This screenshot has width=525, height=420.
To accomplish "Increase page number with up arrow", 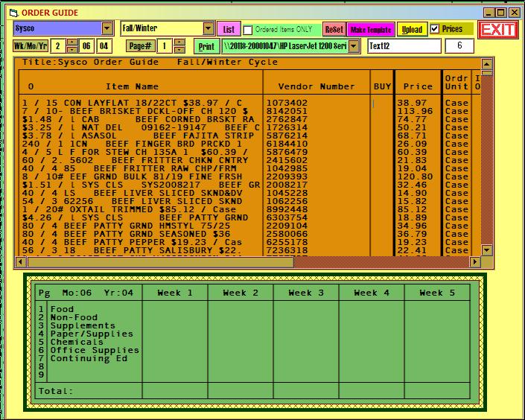I will pos(179,42).
